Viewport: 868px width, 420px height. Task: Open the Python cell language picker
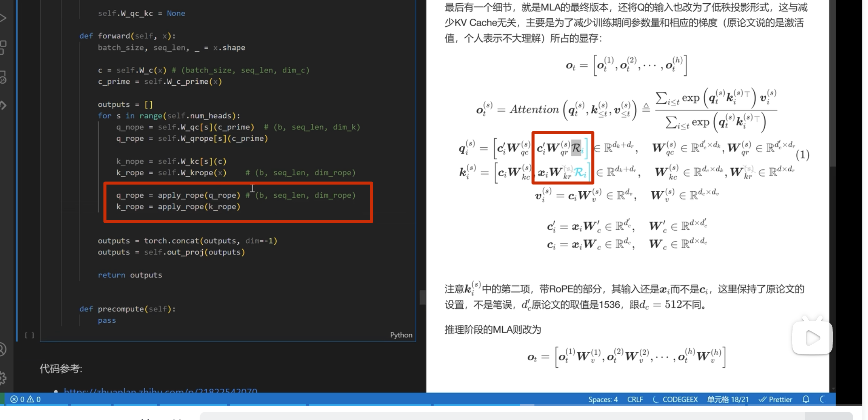(401, 335)
